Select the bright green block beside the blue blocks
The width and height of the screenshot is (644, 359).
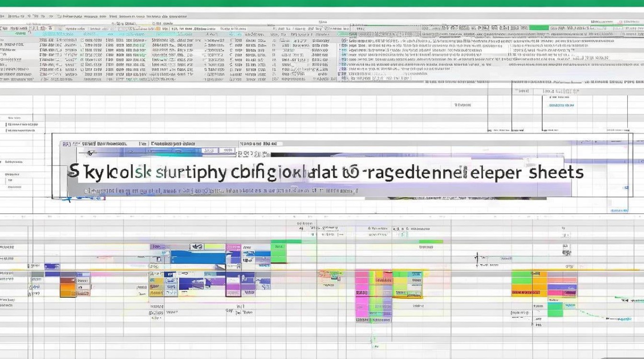pos(278,252)
